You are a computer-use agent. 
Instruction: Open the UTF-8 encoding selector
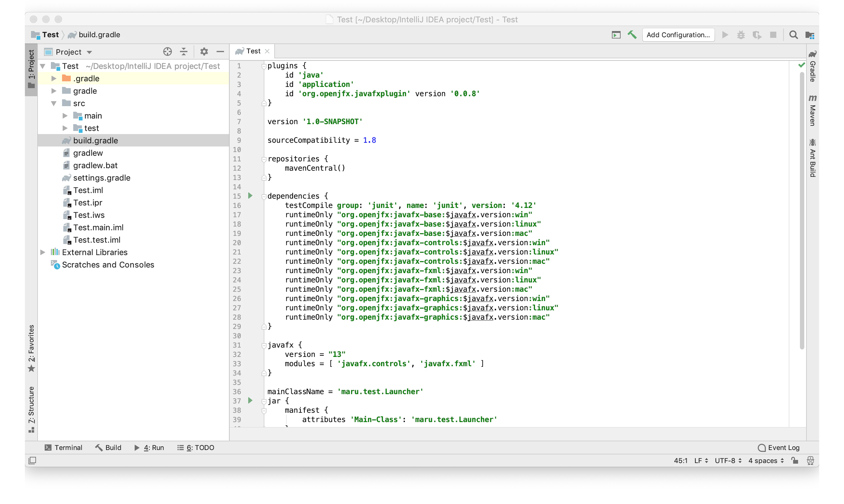tap(728, 461)
